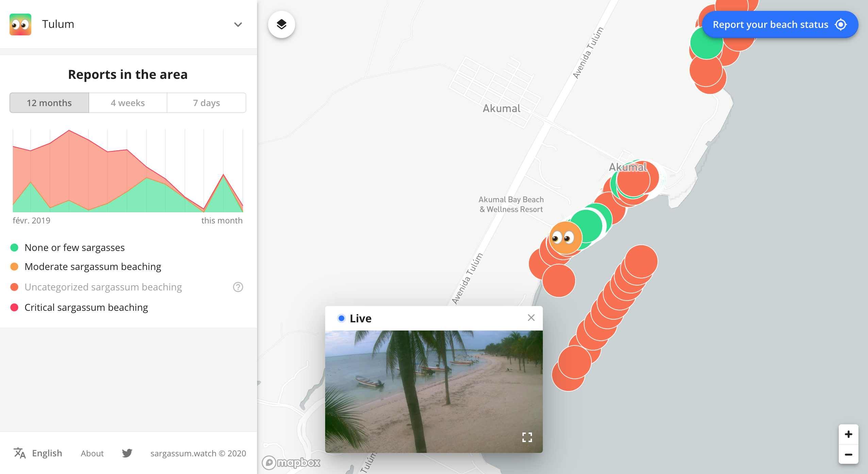Screen dimensions: 868x474
Task: Click the geolocate icon inside Report button
Action: coord(841,24)
